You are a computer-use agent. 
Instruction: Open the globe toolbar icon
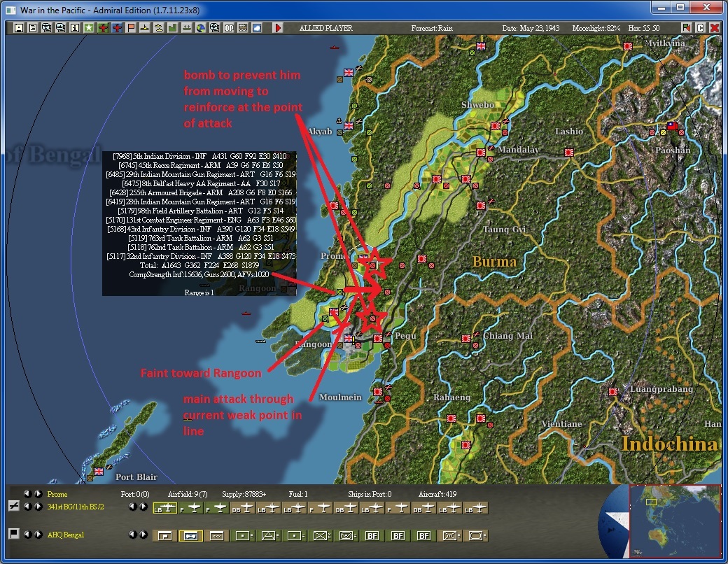click(x=201, y=28)
